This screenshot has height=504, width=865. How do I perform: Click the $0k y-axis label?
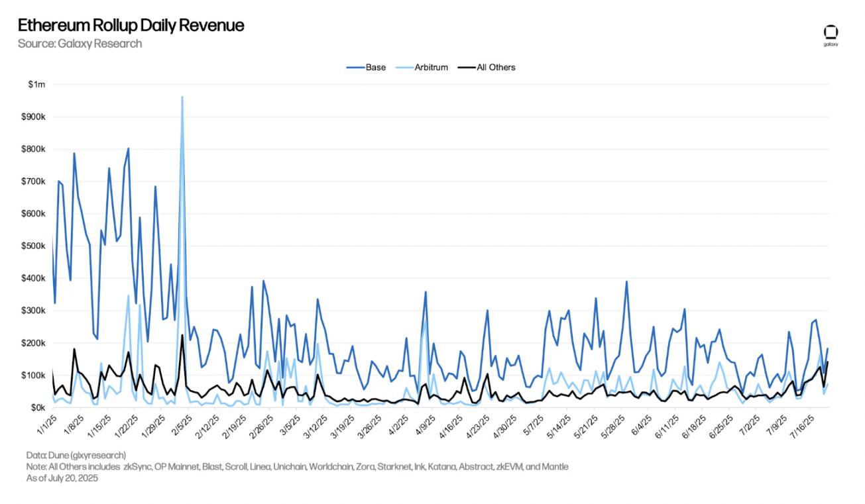click(36, 408)
